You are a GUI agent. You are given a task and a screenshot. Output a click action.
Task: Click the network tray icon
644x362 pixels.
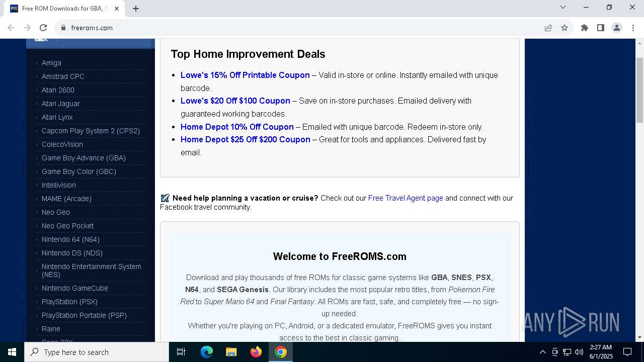(567, 352)
